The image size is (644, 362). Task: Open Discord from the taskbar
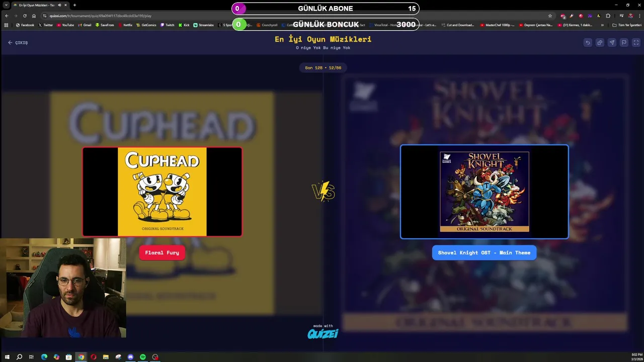pos(130,357)
